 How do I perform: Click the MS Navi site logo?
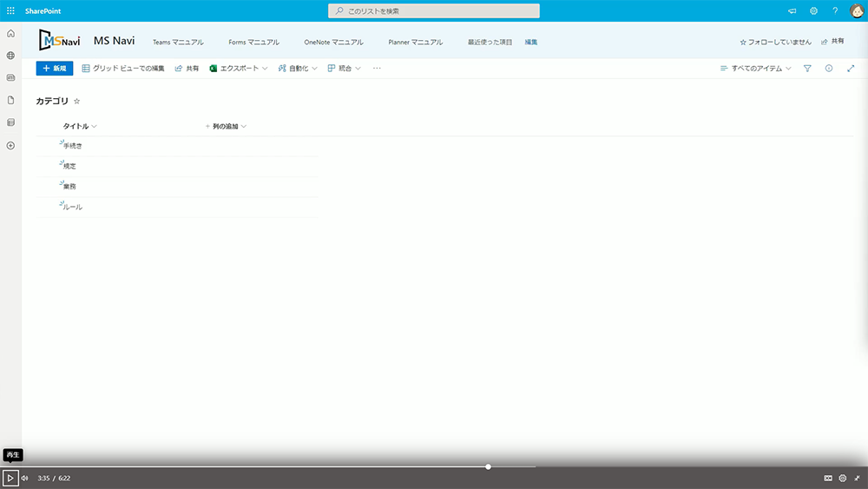point(60,41)
